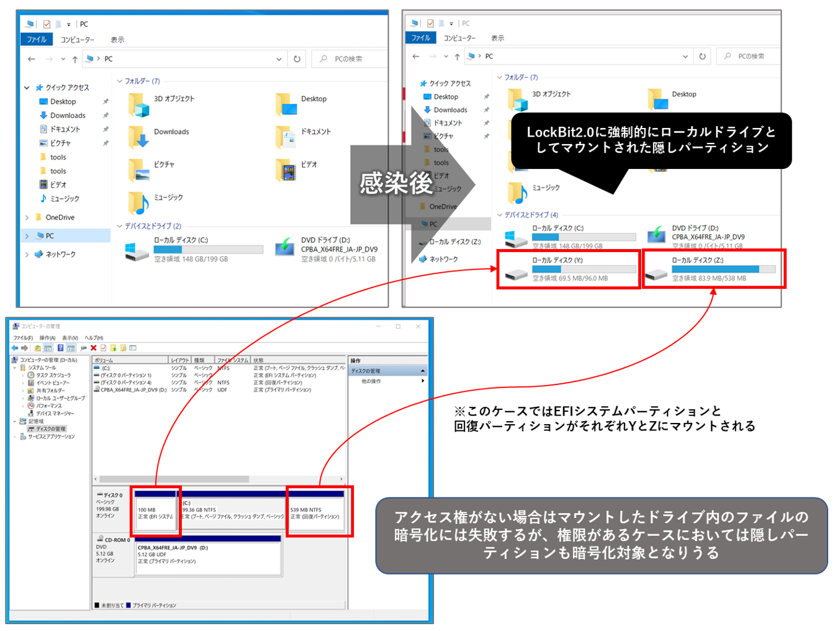Click the properties checkmark icon in left Explorer title bar
This screenshot has height=631, width=840.
(47, 24)
